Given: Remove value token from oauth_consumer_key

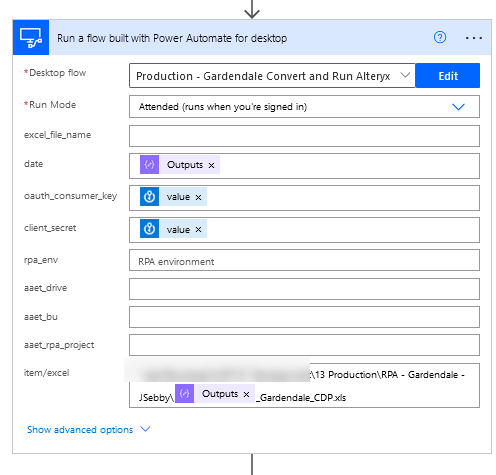Looking at the screenshot, I should [x=199, y=197].
